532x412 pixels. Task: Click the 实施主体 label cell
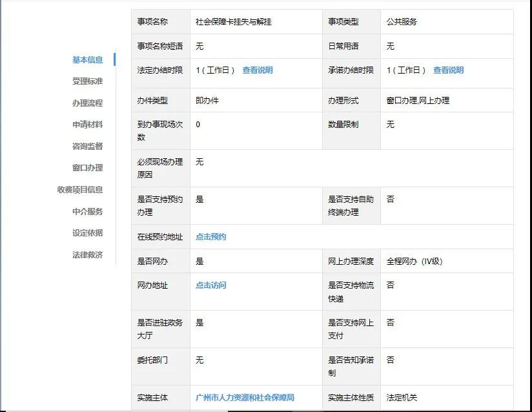pyautogui.click(x=161, y=397)
